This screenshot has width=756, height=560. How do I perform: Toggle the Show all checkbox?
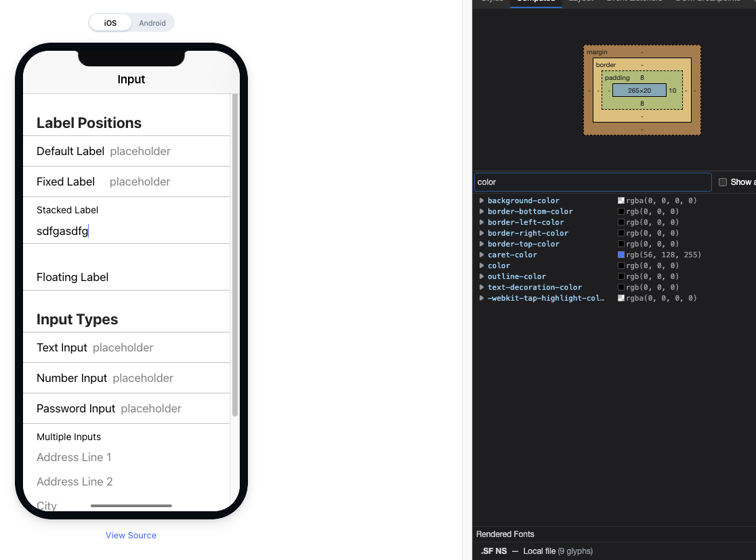723,182
